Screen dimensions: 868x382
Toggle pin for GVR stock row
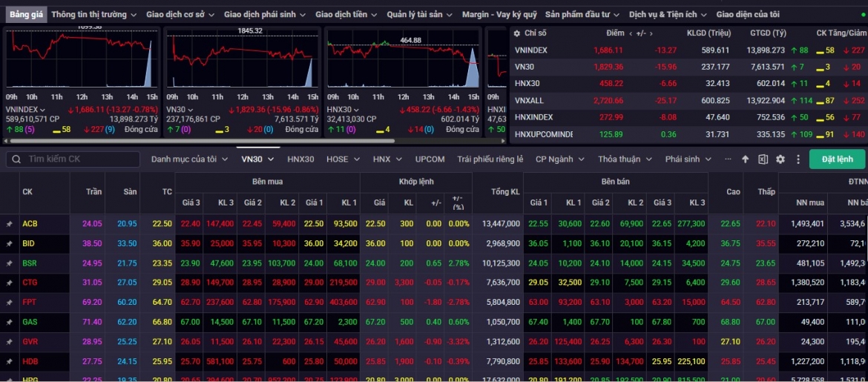point(9,342)
